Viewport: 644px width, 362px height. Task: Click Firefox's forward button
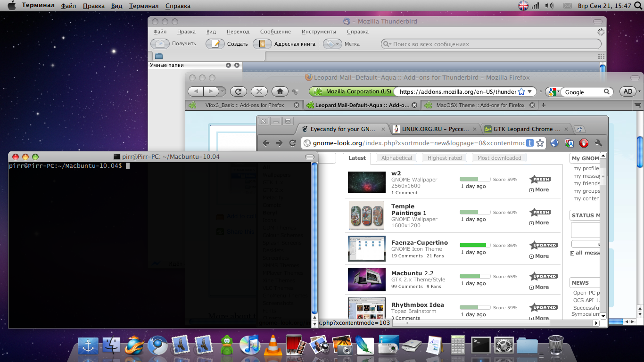point(211,91)
